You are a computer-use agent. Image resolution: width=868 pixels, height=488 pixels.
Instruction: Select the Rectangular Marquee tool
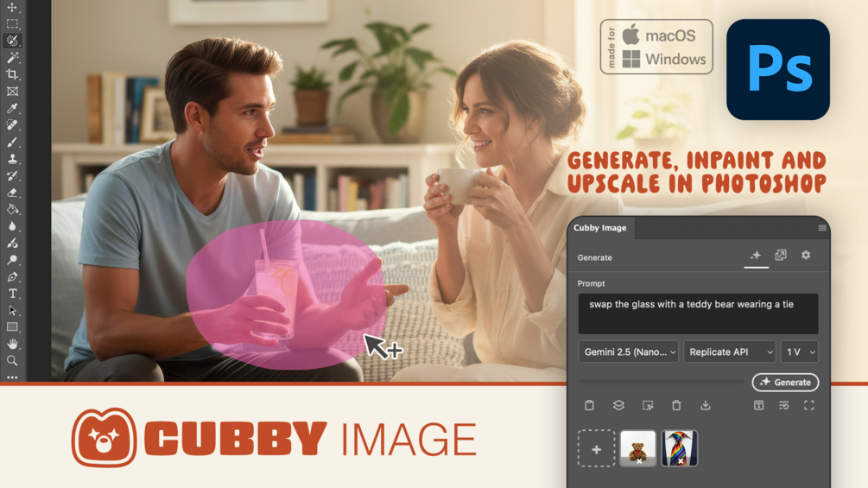click(x=12, y=24)
